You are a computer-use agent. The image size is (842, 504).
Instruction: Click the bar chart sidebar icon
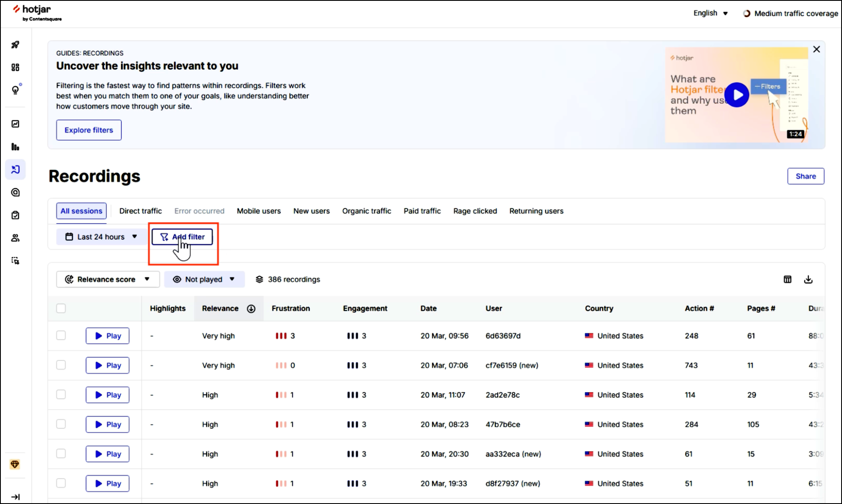[15, 147]
